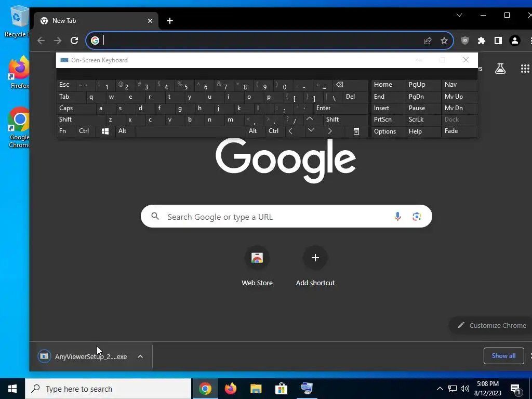Screen dimensions: 532x399
Task: Launch Firefox from taskbar
Action: [230, 389]
